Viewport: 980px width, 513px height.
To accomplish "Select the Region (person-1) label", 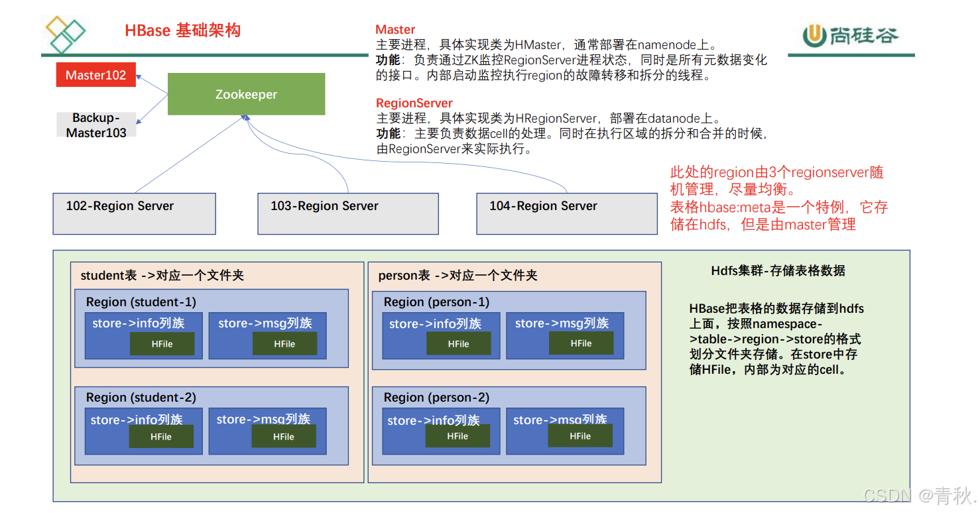I will [436, 302].
